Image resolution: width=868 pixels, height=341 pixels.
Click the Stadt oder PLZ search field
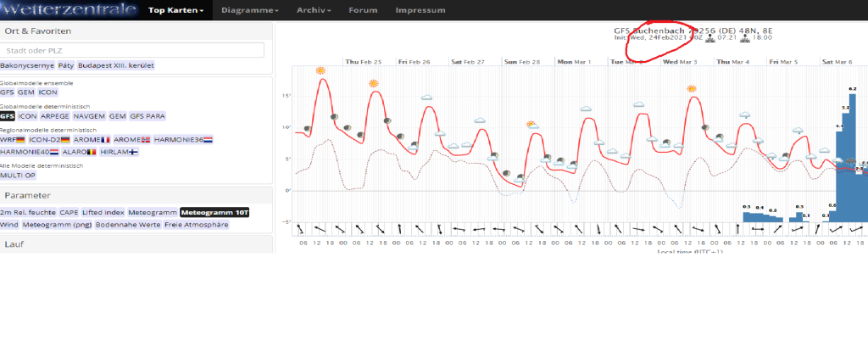[133, 50]
